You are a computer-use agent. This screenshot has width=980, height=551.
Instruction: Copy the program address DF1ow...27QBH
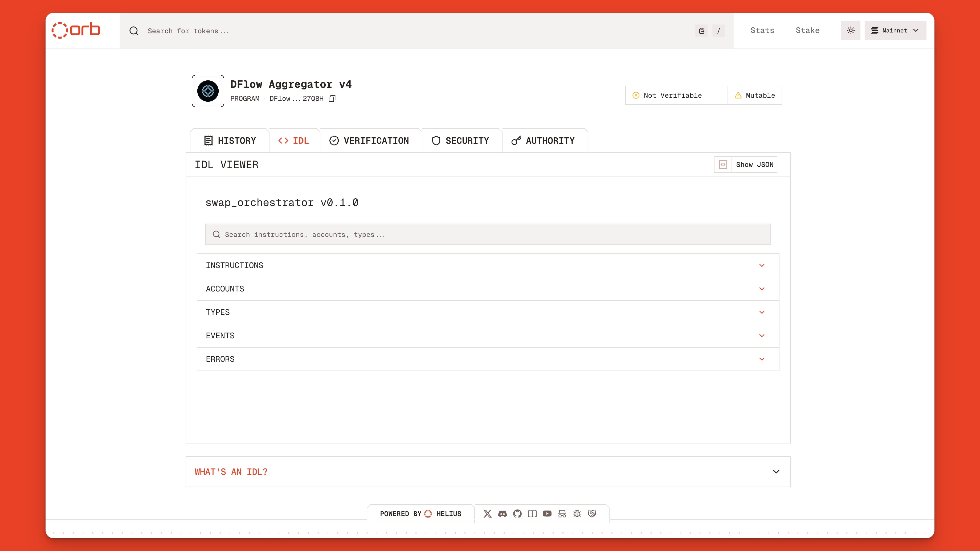pyautogui.click(x=332, y=98)
